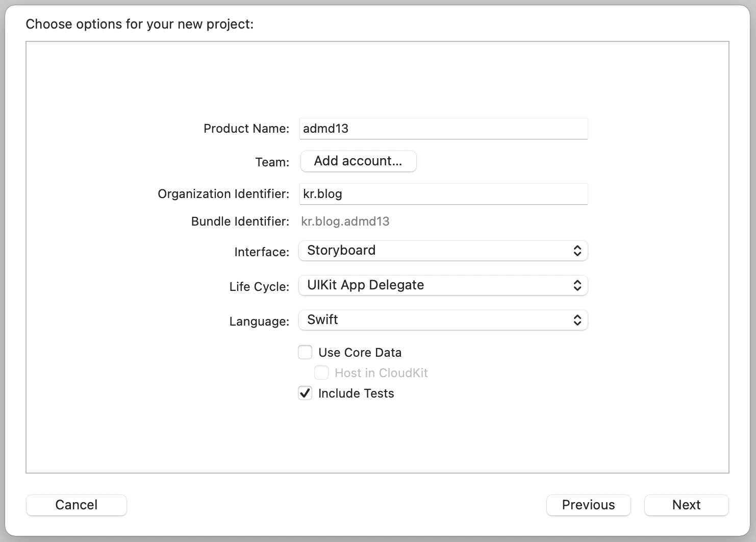Proceed with the Next button
This screenshot has width=756, height=542.
686,505
